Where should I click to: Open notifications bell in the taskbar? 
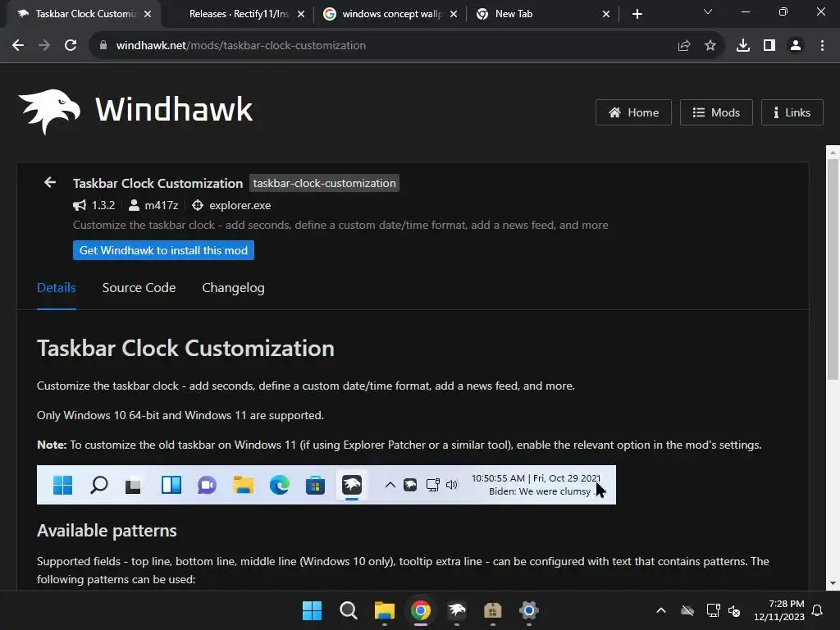tap(817, 610)
